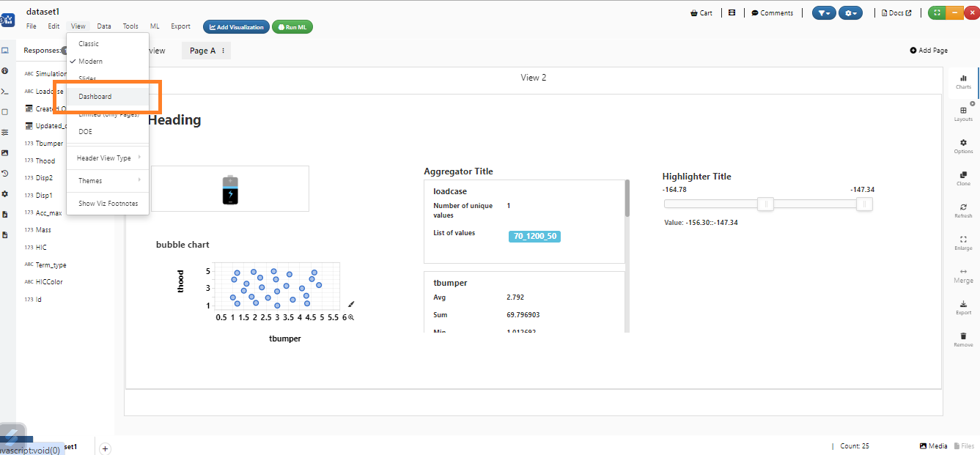The height and width of the screenshot is (455, 980).
Task: Click the Refresh icon in right sidebar
Action: (963, 207)
